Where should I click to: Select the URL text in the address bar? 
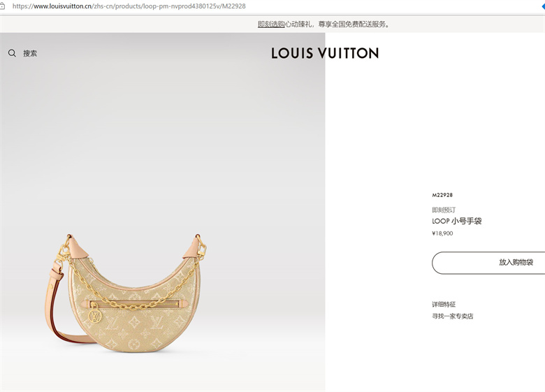point(129,6)
